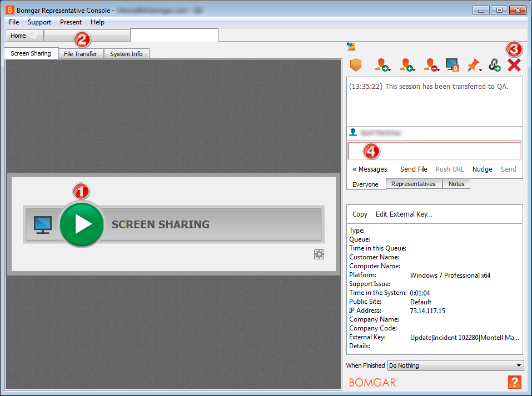Open When Finished dropdown
Screen dimensions: 532x396
tap(456, 365)
